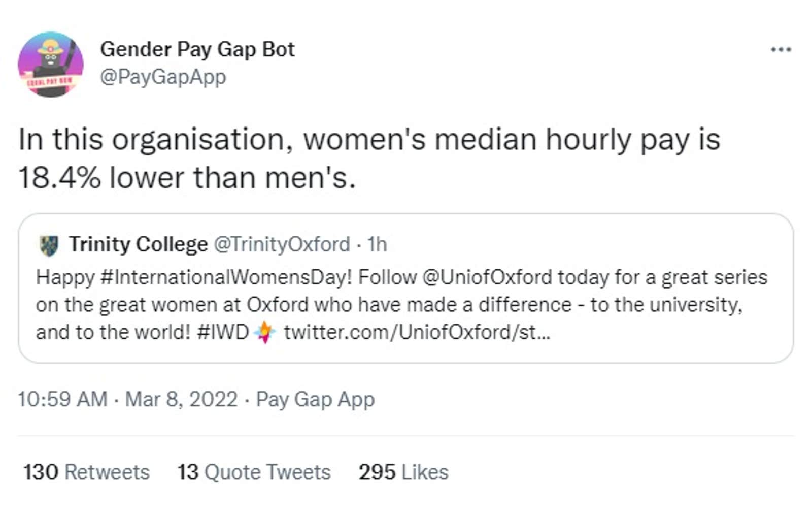Screen dimensions: 812x508
Task: View the 295 Likes list
Action: pos(402,472)
